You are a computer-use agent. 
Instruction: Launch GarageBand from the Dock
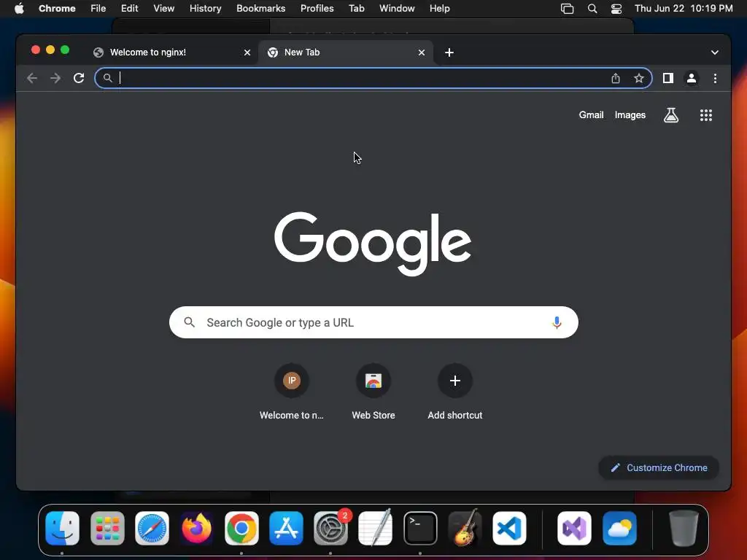point(465,528)
